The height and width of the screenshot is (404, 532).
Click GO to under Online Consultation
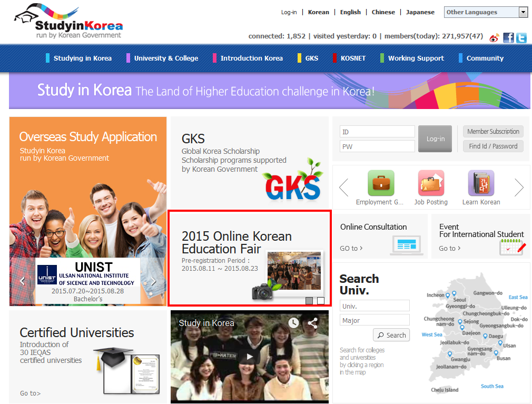click(351, 248)
